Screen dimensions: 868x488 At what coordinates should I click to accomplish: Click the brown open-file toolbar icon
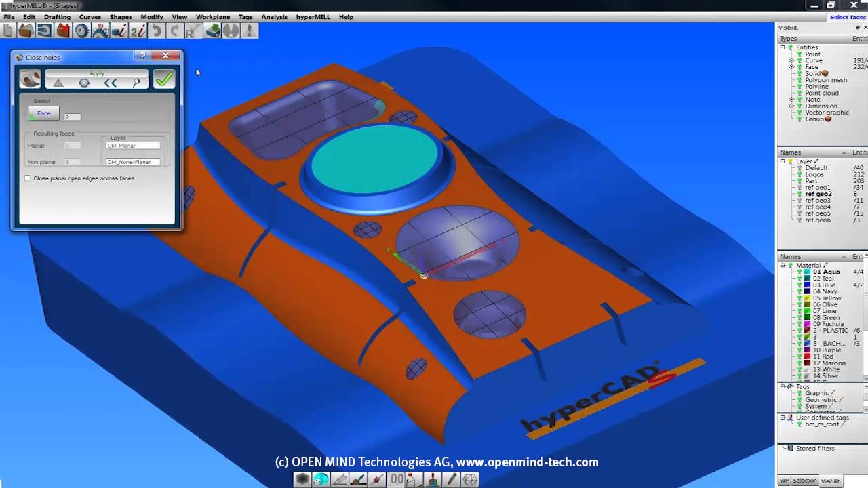[26, 30]
